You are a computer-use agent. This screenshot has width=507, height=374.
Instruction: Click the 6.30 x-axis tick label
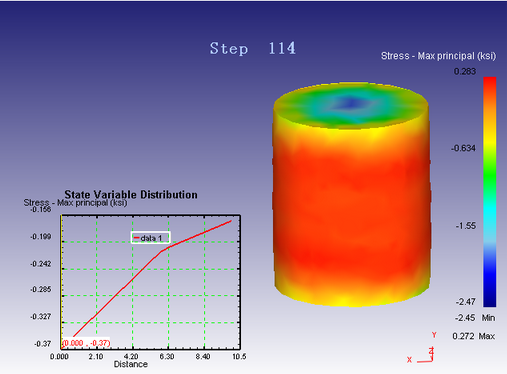coord(167,357)
